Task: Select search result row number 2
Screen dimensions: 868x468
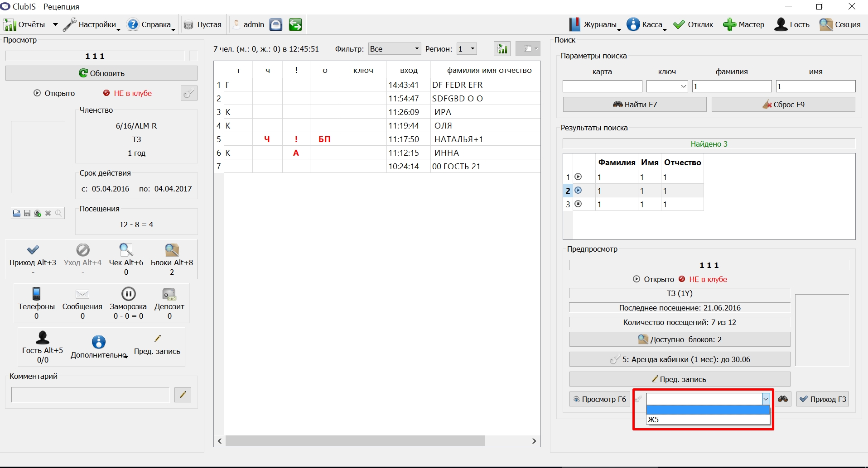Action: coord(633,191)
